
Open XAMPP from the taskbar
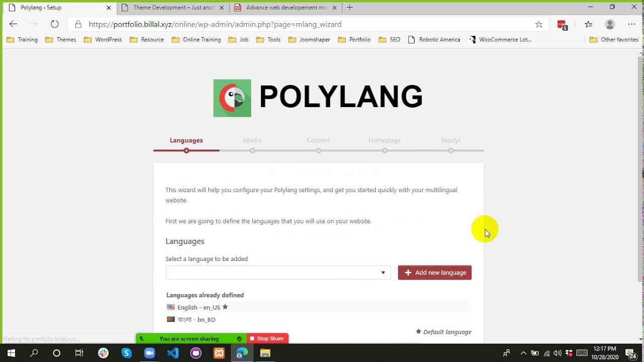click(x=219, y=353)
